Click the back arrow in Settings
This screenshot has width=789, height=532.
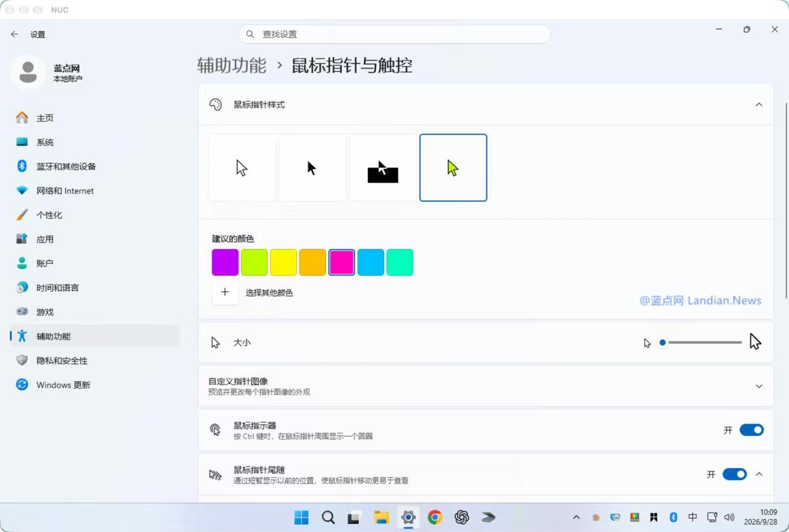[x=15, y=35]
